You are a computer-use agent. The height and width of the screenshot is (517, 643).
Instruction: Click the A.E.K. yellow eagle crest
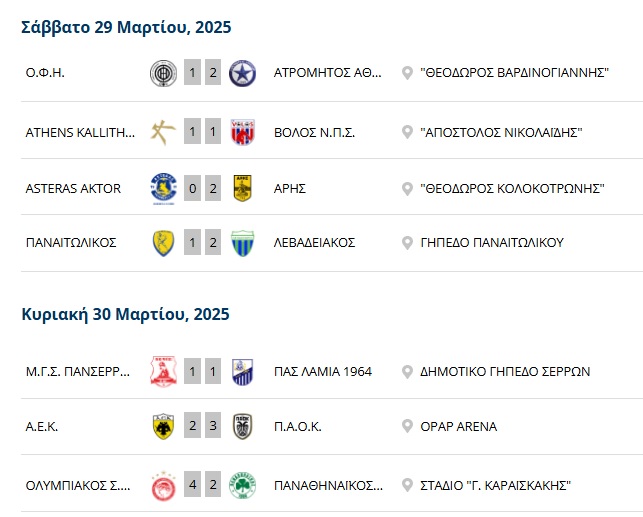163,426
